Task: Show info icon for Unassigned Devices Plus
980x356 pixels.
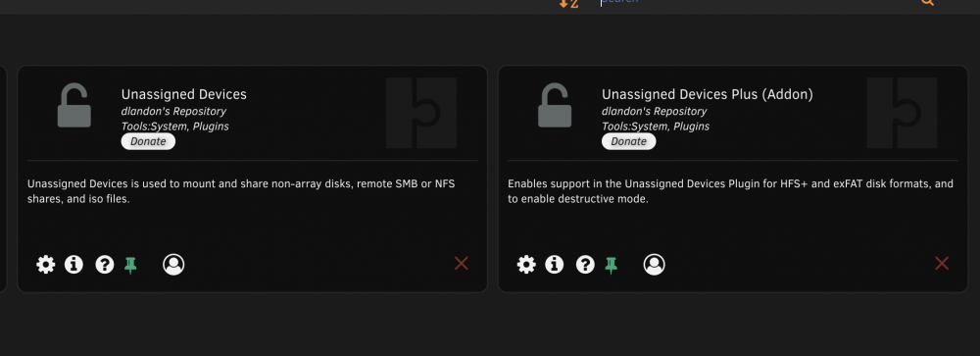Action: pos(555,265)
